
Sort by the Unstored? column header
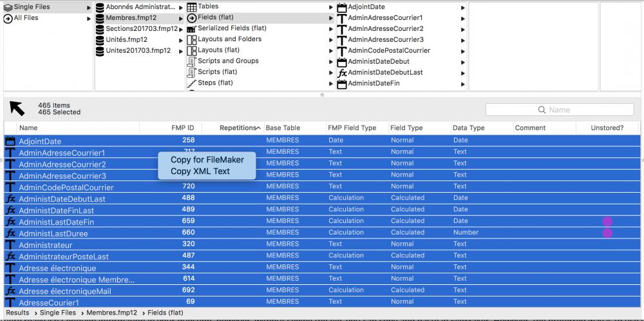point(607,128)
